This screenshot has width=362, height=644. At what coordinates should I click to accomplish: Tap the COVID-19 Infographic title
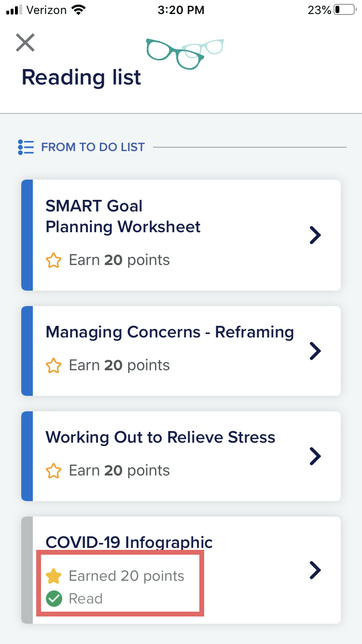[129, 542]
